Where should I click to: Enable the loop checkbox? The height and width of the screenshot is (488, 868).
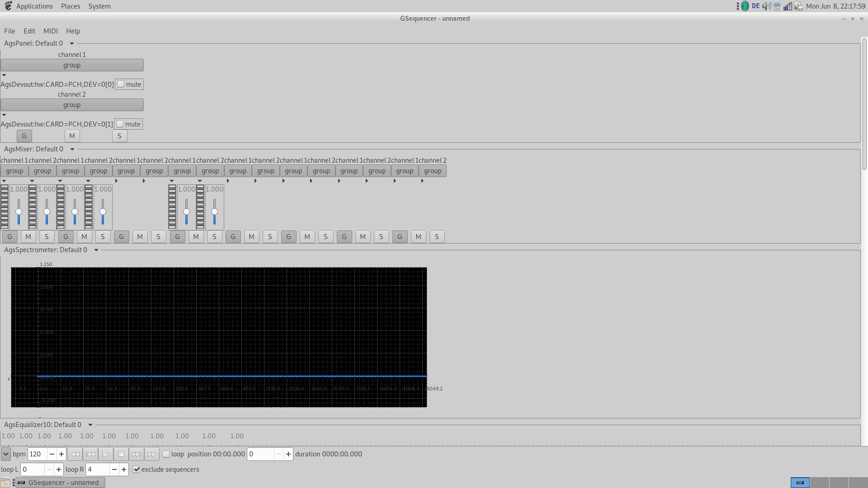click(x=166, y=454)
